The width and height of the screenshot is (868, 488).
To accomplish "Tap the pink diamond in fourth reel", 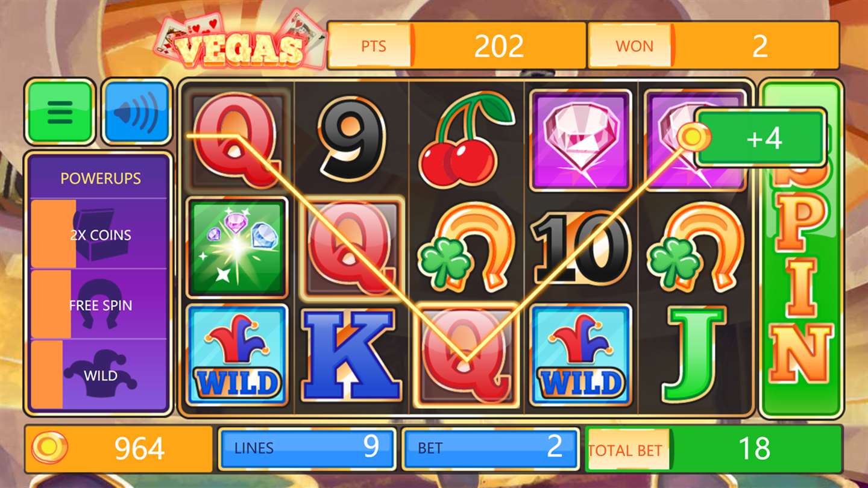I will coord(580,139).
